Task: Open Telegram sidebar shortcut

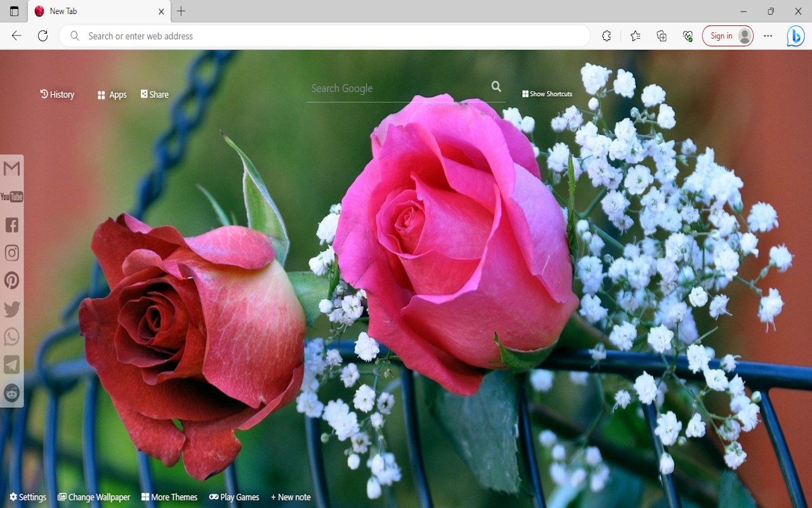Action: tap(11, 364)
